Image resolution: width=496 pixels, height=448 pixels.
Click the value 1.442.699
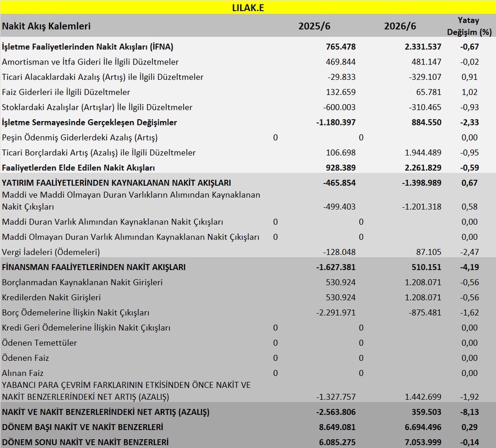point(423,397)
